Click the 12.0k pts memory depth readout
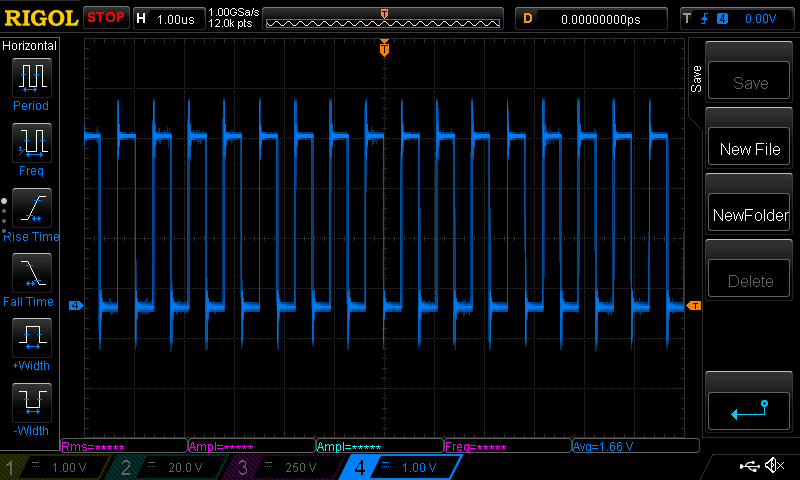Viewport: 800px width, 480px height. 230,23
